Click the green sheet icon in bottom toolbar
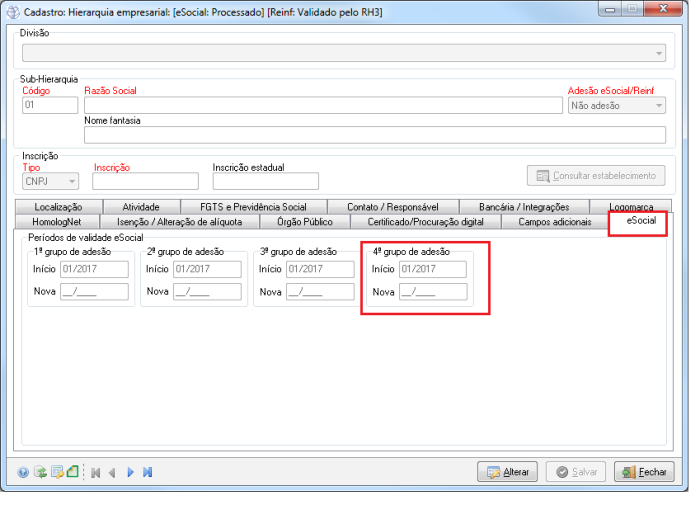700x505 pixels. pos(72,472)
